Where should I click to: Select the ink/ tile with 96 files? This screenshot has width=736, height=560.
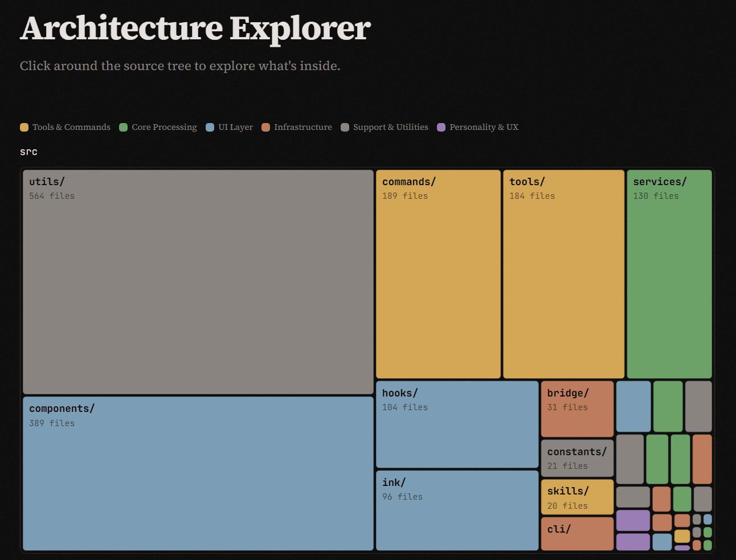(x=457, y=510)
